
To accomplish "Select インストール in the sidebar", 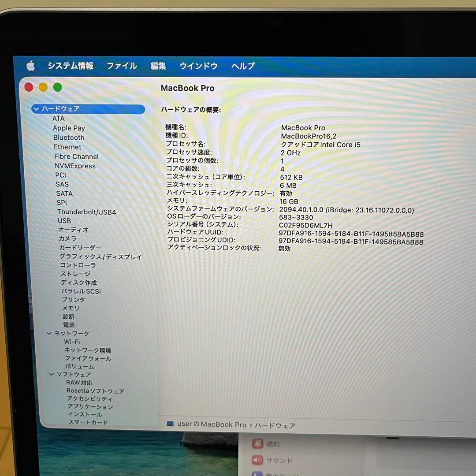I will pos(85,414).
